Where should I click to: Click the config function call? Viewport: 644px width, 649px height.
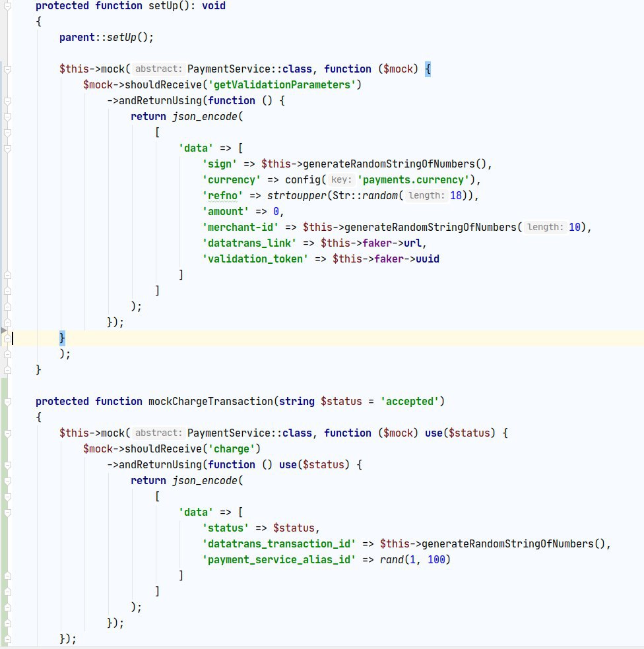(302, 179)
